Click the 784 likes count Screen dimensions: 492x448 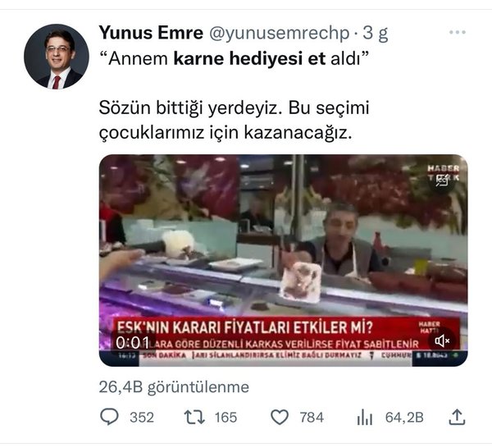(312, 418)
